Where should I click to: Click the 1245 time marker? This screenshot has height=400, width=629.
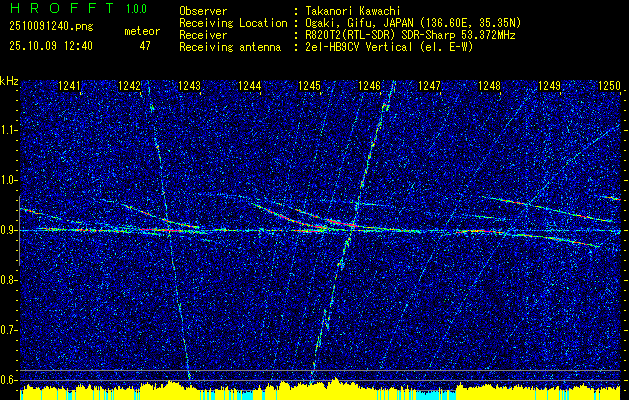(x=309, y=87)
